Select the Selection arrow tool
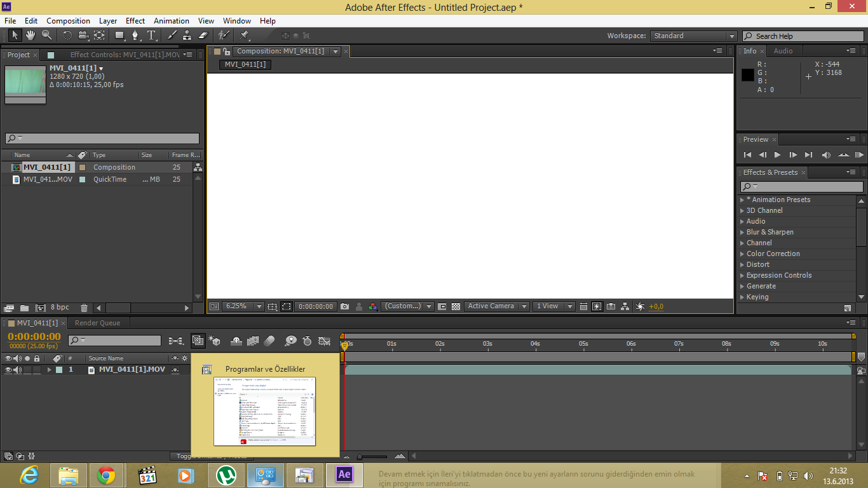Image resolution: width=868 pixels, height=488 pixels. pyautogui.click(x=15, y=36)
